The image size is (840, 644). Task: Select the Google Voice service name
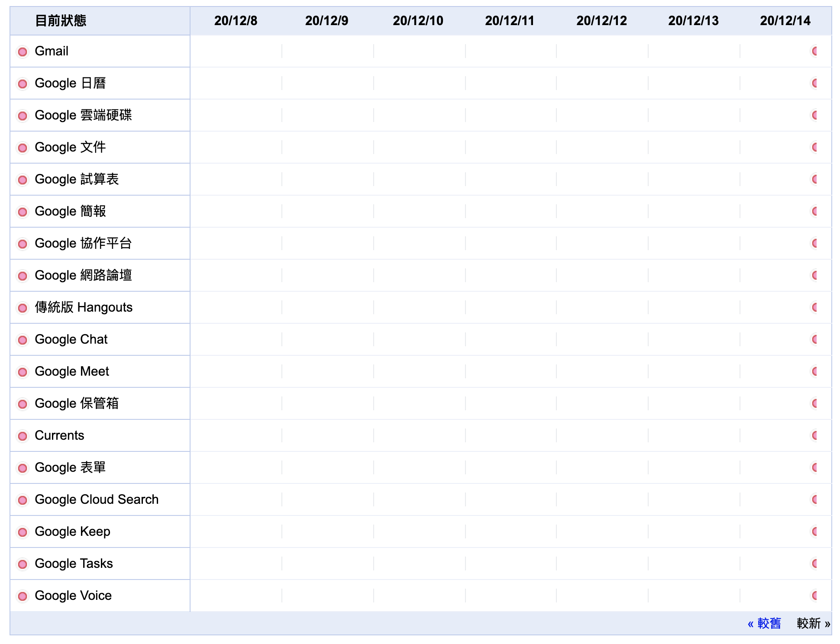73,596
